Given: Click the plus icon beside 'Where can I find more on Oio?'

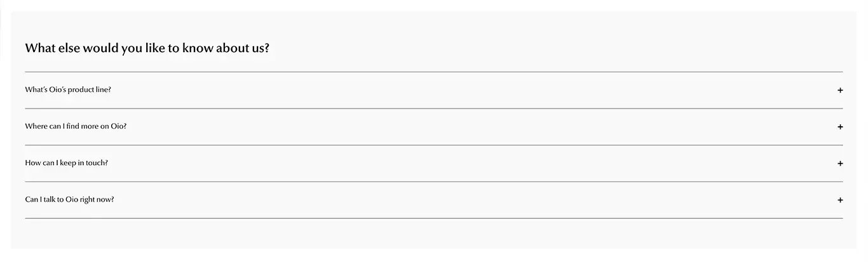Looking at the screenshot, I should coord(840,127).
